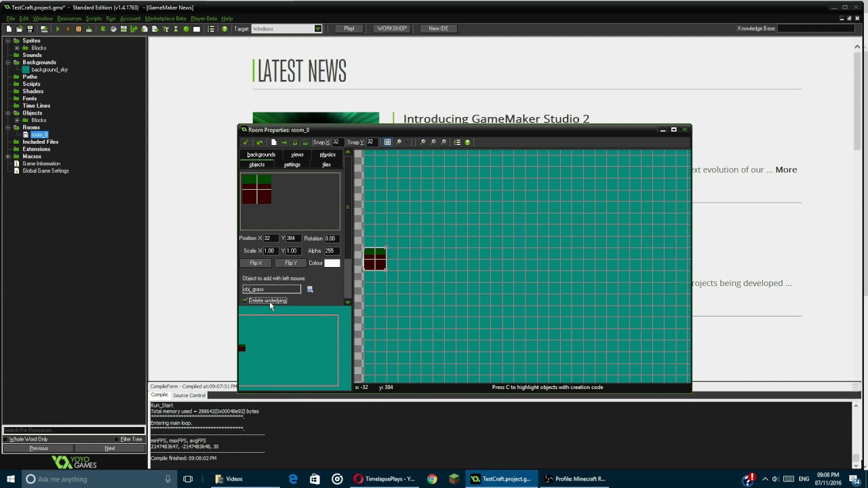Viewport: 868px width, 488px height.
Task: Save the project from main toolbar
Action: pyautogui.click(x=30, y=28)
